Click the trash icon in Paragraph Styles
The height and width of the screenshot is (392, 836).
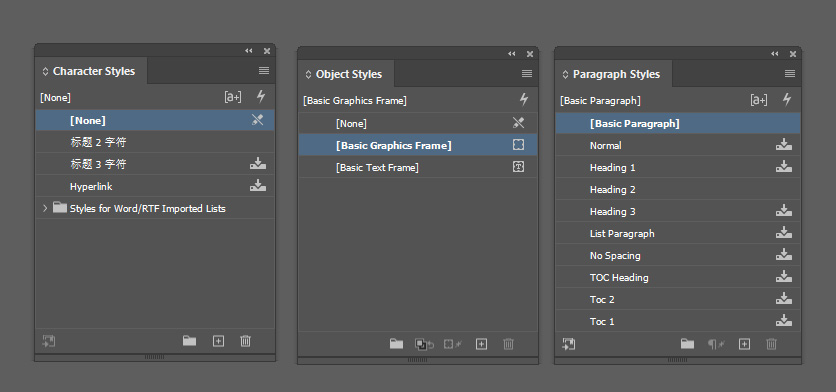coord(771,344)
